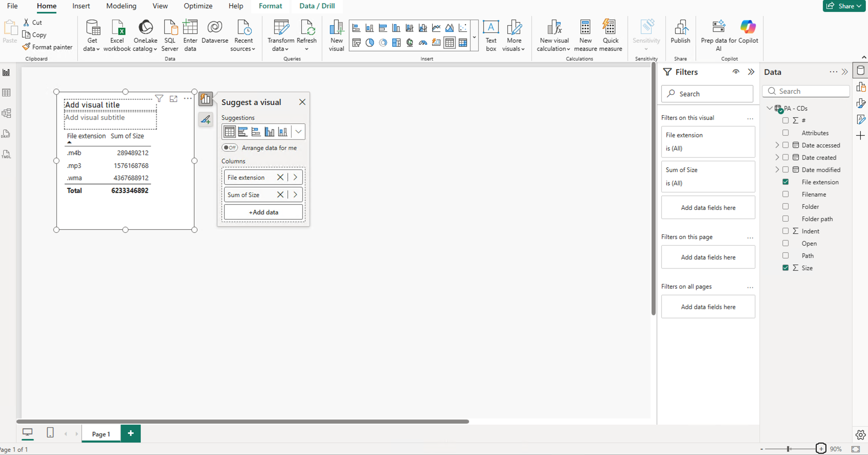Viewport: 868px width, 455px height.
Task: Open the Format visual paintbrush button
Action: (206, 119)
